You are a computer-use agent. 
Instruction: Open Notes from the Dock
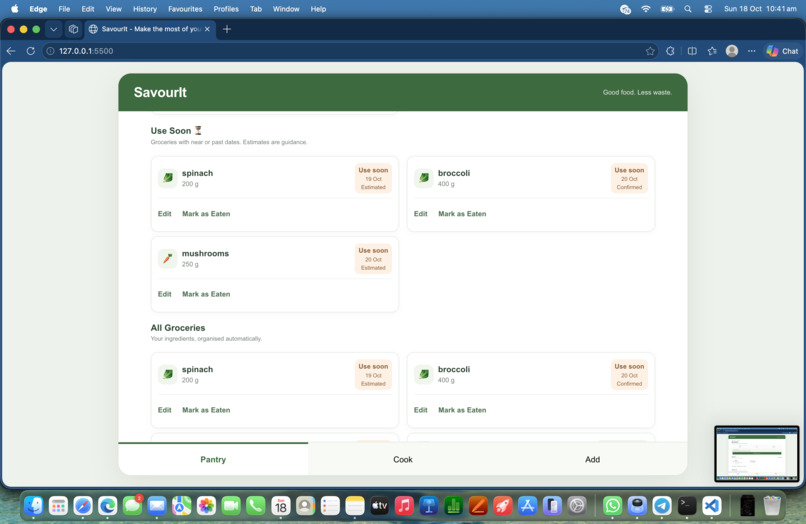[355, 506]
